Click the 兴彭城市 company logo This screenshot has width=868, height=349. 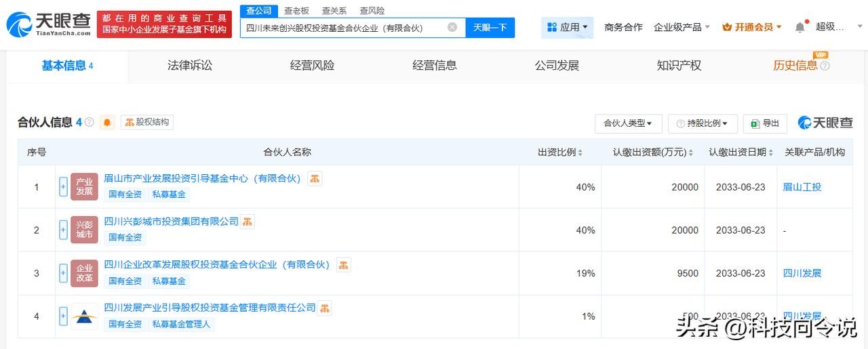click(84, 230)
